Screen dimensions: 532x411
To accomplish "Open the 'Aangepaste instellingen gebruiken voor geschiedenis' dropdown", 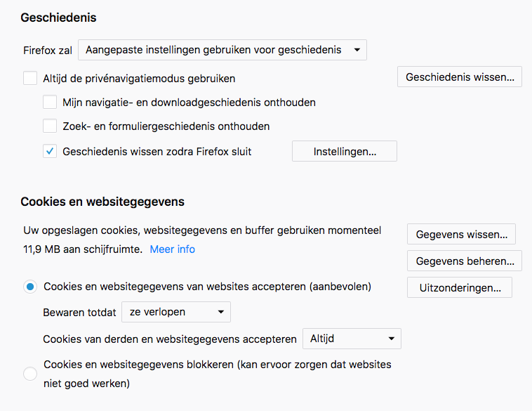I will [222, 50].
